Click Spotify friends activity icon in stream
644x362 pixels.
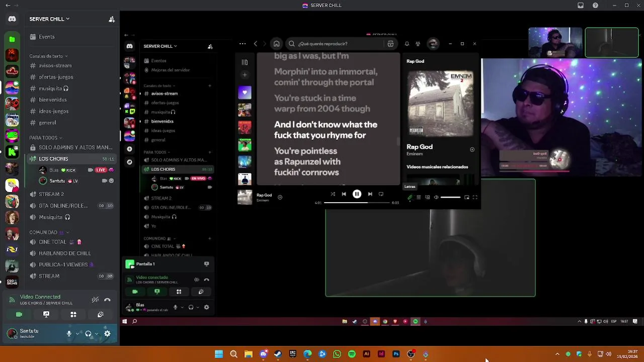(x=418, y=44)
